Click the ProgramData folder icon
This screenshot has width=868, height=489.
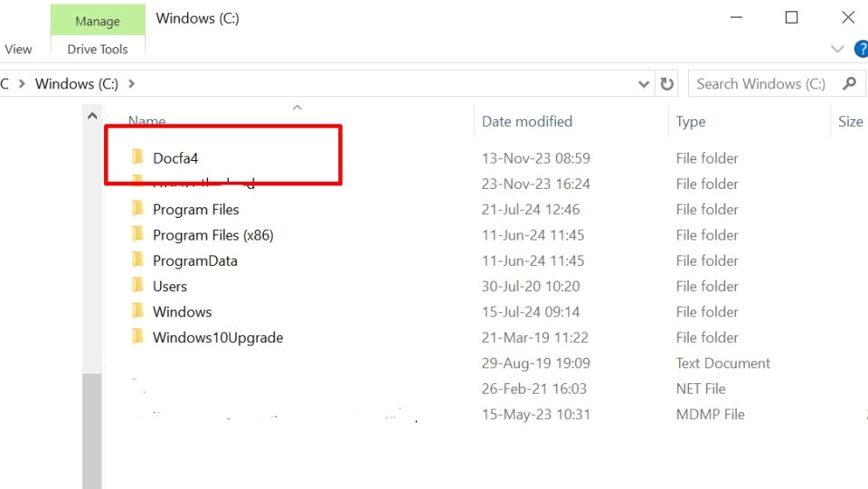137,260
